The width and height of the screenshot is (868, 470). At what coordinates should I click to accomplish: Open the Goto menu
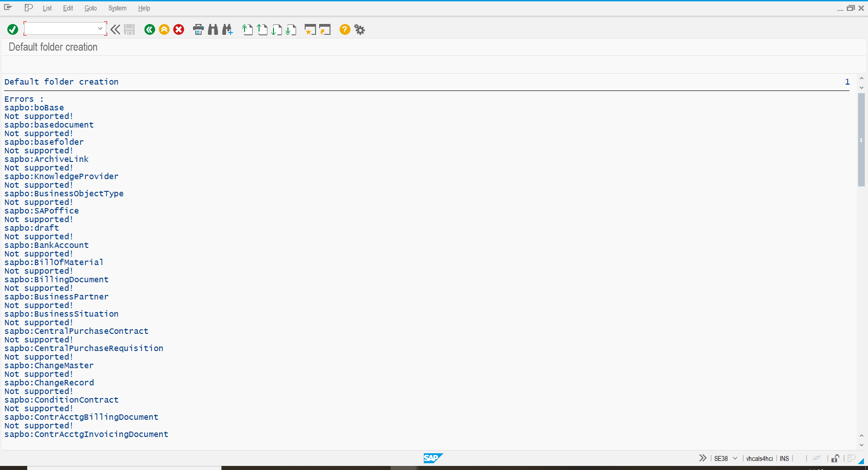point(90,8)
